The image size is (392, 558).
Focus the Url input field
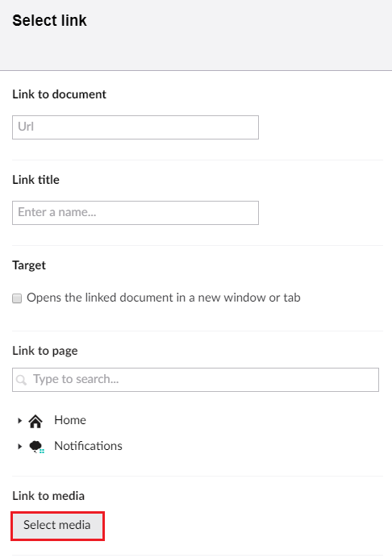[136, 127]
